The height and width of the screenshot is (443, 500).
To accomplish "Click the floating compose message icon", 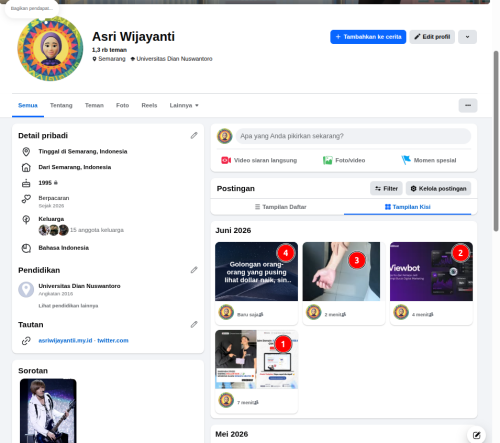I will 476,435.
